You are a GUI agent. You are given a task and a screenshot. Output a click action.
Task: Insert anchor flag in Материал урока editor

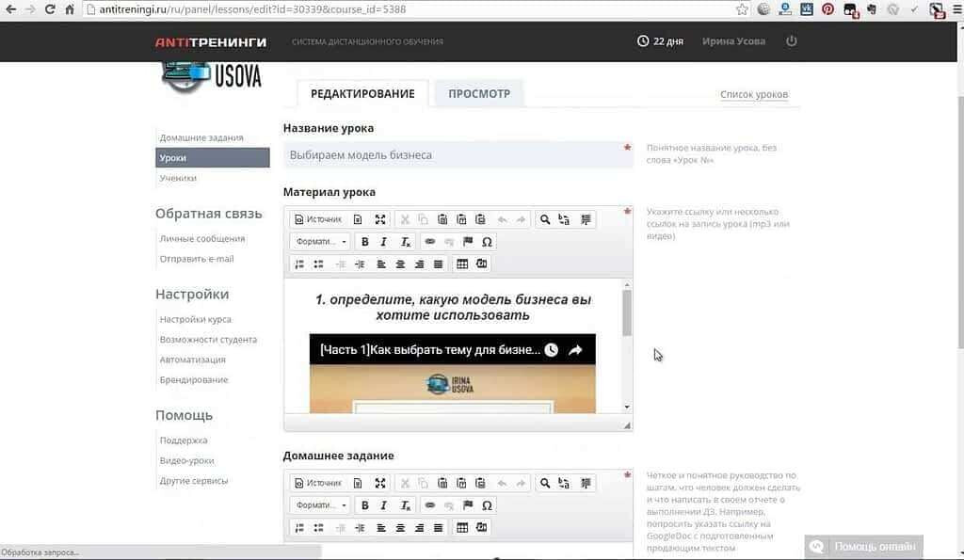pyautogui.click(x=468, y=242)
